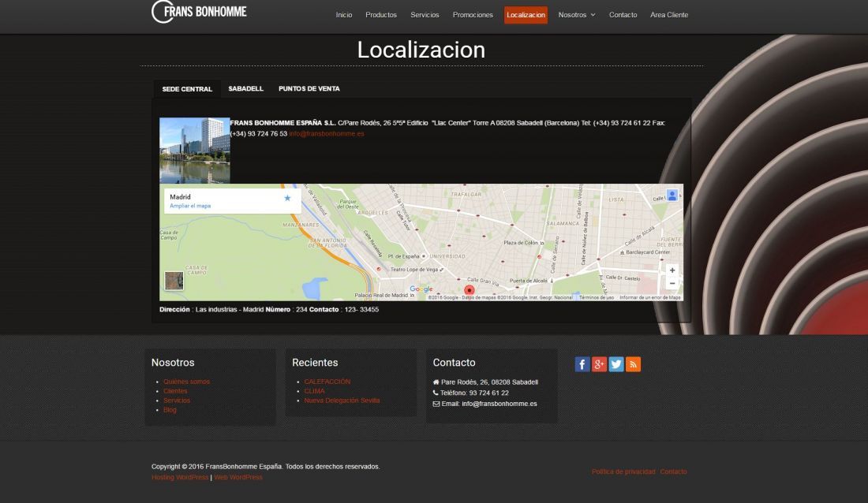868x503 pixels.
Task: Click Web WordPress footer link
Action: [x=238, y=478]
